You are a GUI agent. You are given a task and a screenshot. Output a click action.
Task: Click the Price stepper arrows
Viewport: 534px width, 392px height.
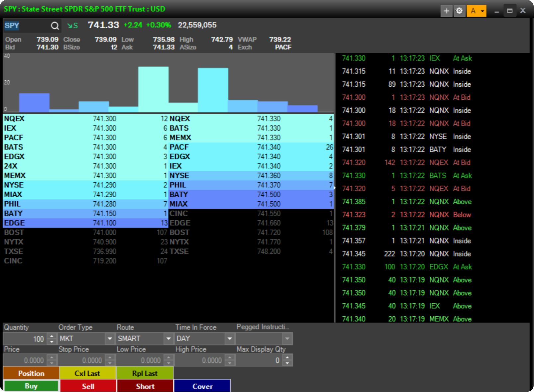pyautogui.click(x=52, y=360)
